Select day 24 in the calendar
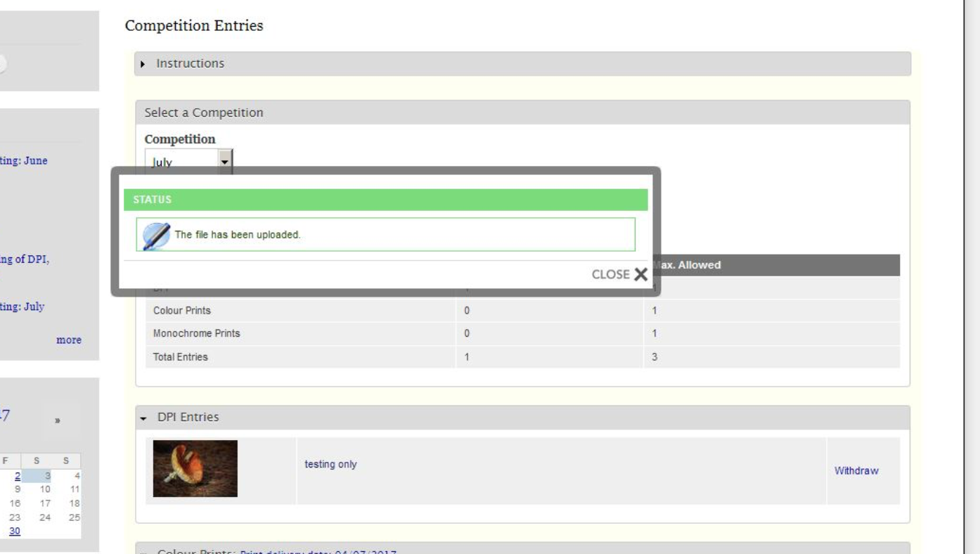Screen dimensions: 980x554 pyautogui.click(x=46, y=517)
